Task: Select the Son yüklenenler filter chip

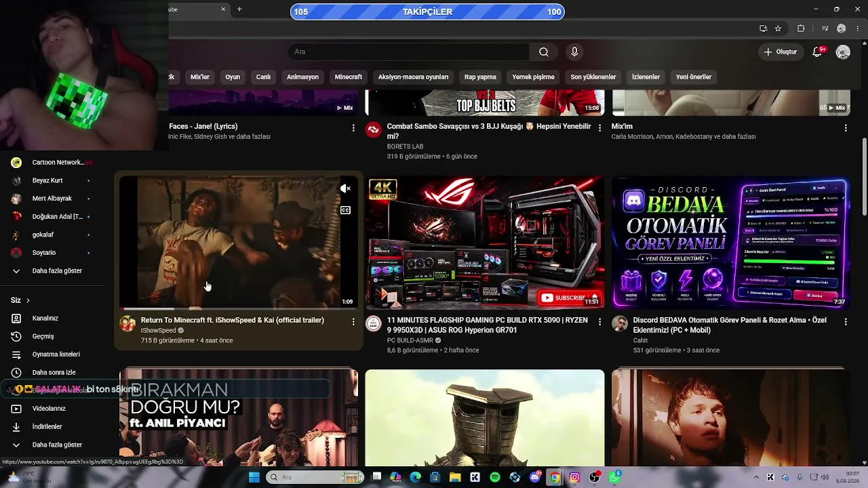Action: click(593, 77)
